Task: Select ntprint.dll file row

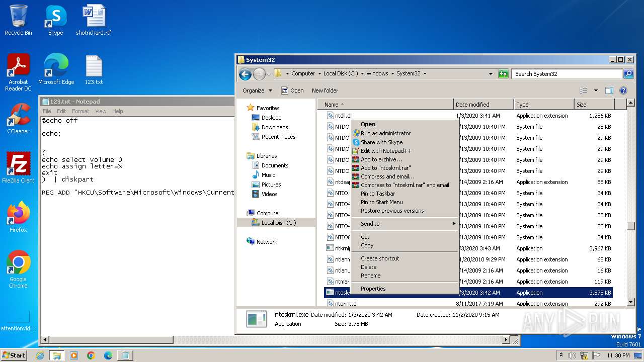Action: tap(468, 303)
